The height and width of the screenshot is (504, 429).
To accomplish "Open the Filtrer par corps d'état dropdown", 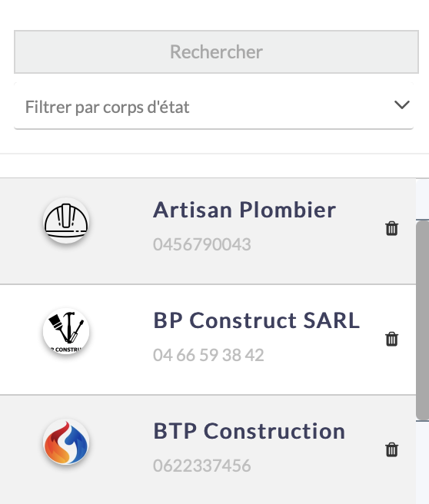I will pos(214,106).
